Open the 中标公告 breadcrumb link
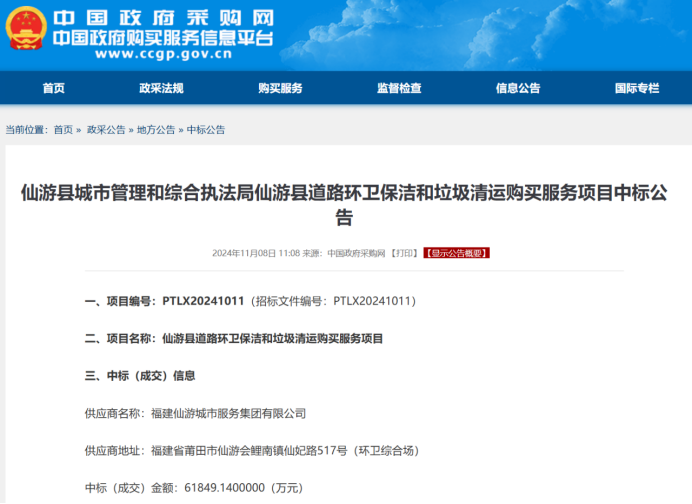The width and height of the screenshot is (692, 504). pyautogui.click(x=206, y=130)
